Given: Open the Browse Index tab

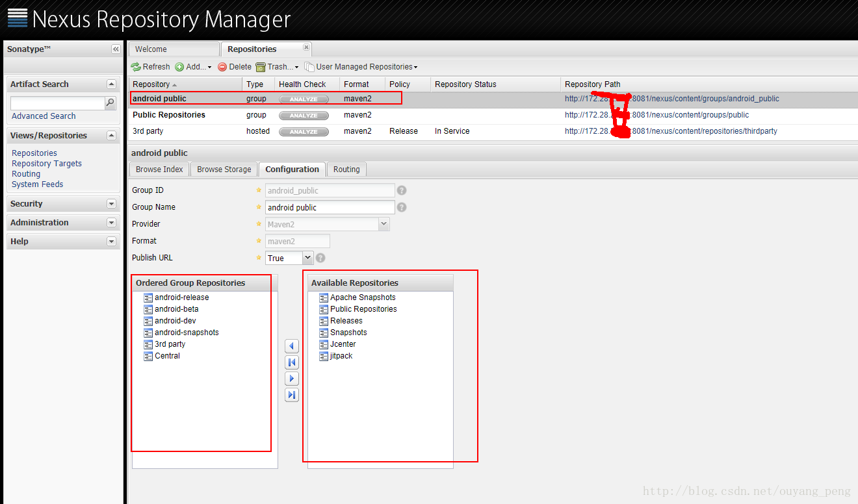Looking at the screenshot, I should pos(159,170).
